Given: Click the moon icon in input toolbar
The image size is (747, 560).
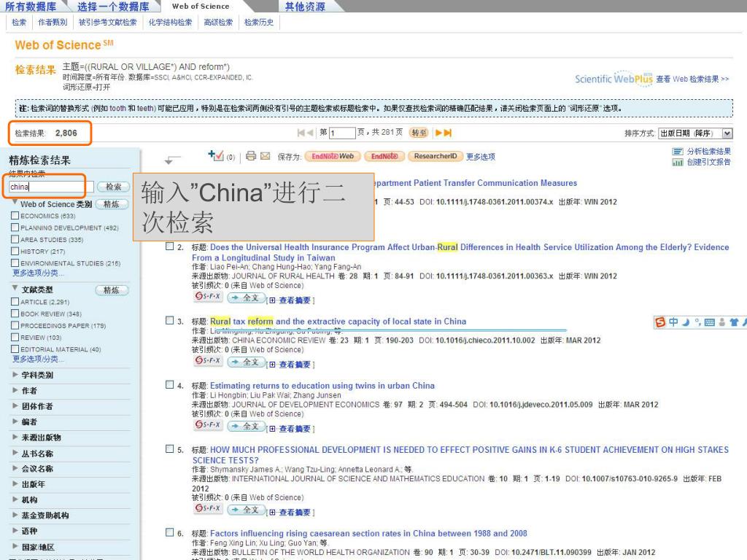Looking at the screenshot, I should coord(686,322).
